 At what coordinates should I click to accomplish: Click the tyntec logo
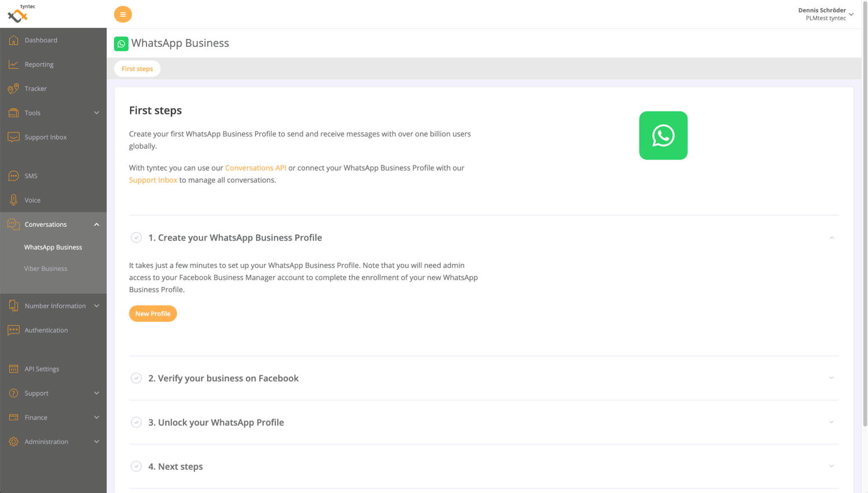[21, 13]
